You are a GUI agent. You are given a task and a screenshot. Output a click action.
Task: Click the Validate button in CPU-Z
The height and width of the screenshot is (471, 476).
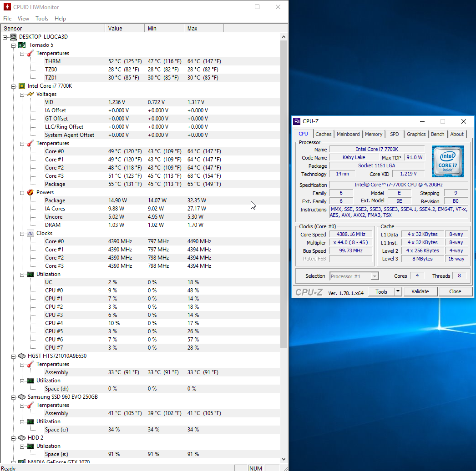pos(420,291)
